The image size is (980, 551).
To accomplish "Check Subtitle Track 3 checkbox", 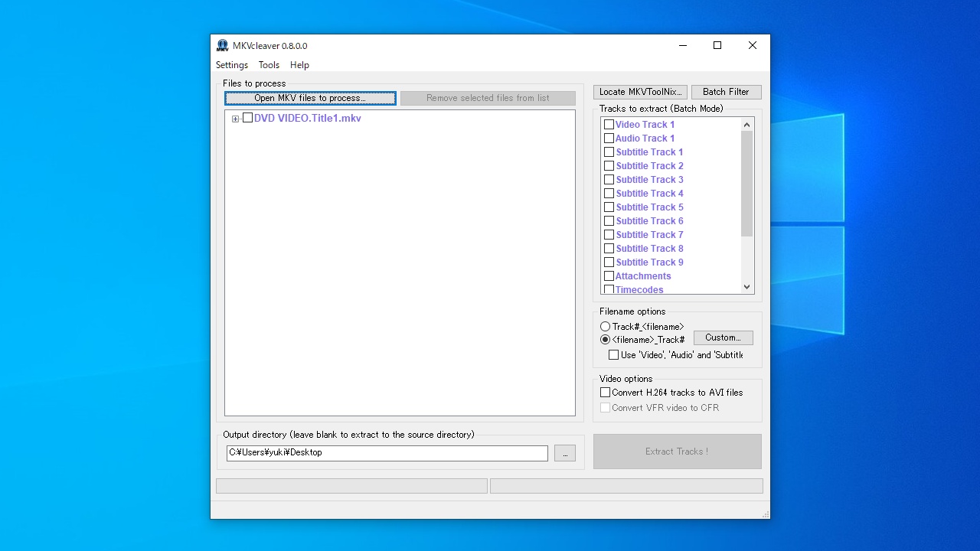I will [x=609, y=180].
